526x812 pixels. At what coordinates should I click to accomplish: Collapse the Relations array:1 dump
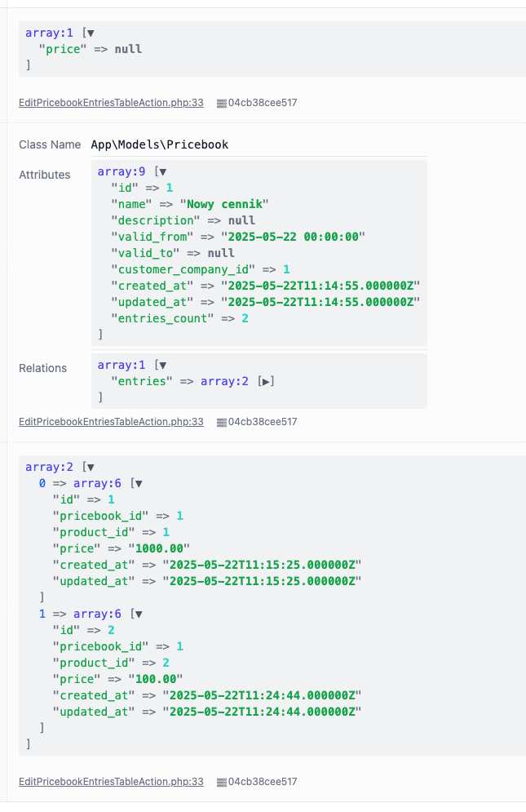(x=162, y=365)
